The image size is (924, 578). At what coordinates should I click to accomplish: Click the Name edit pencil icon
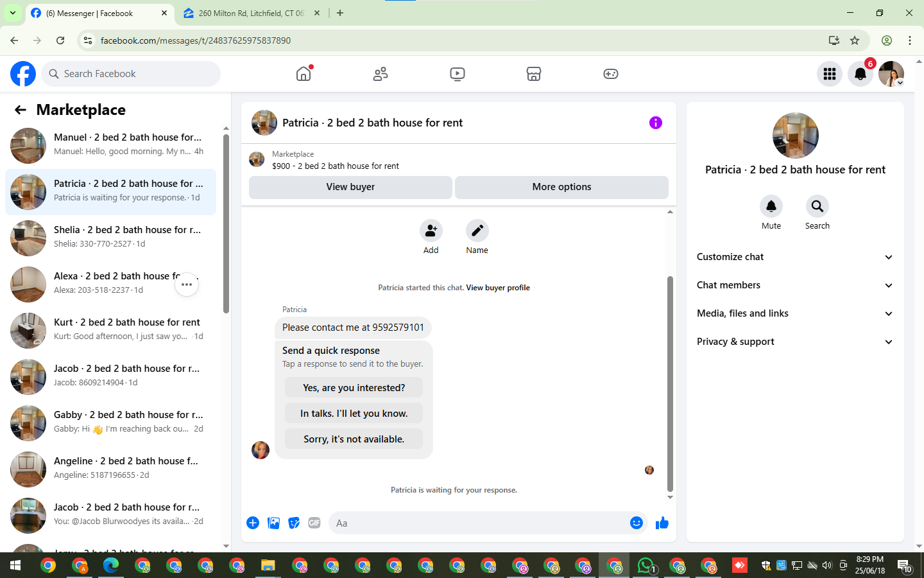pos(477,231)
